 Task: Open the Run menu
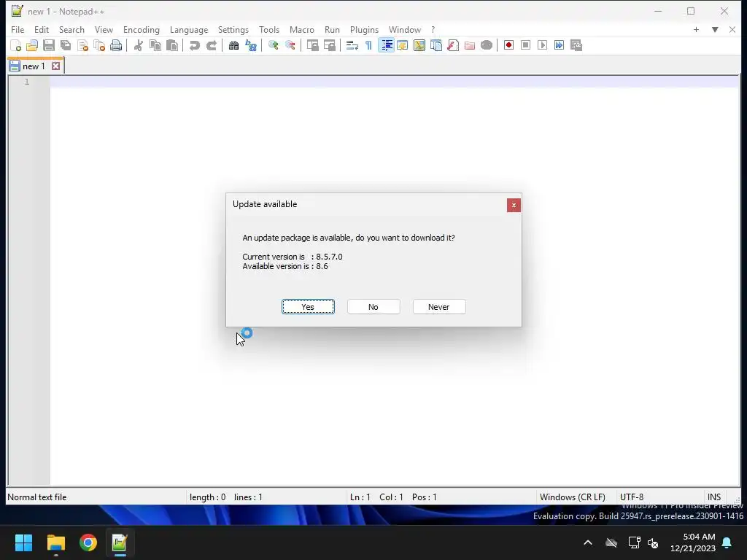(332, 29)
